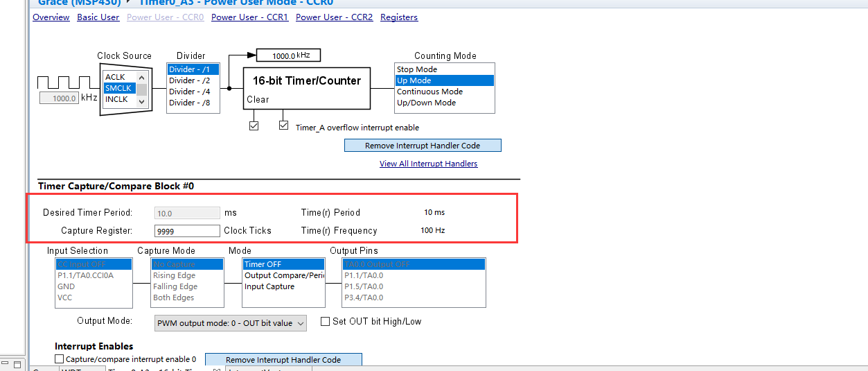Select VCC input selection
868x371 pixels.
[x=94, y=297]
